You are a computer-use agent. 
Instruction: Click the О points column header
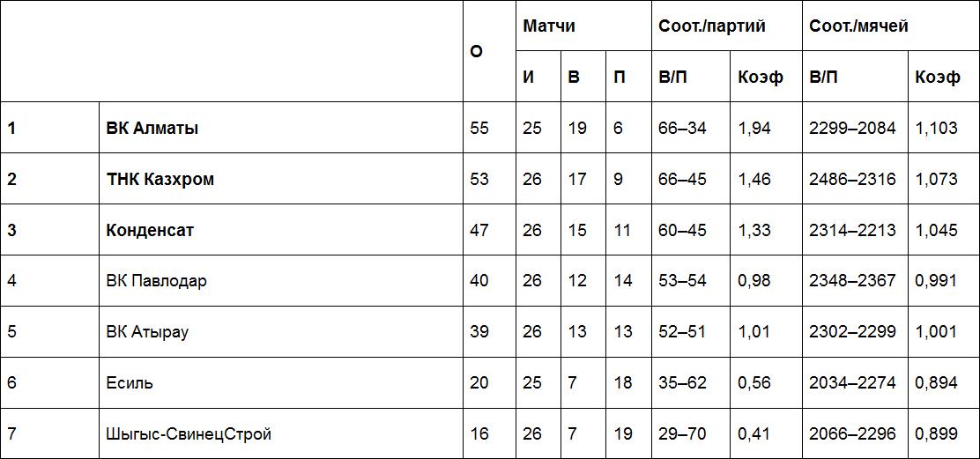(477, 51)
